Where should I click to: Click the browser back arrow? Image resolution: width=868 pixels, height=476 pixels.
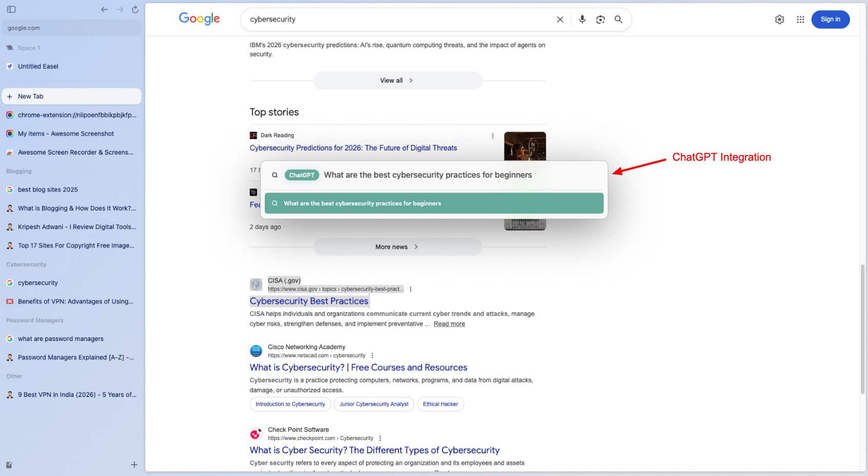[104, 9]
